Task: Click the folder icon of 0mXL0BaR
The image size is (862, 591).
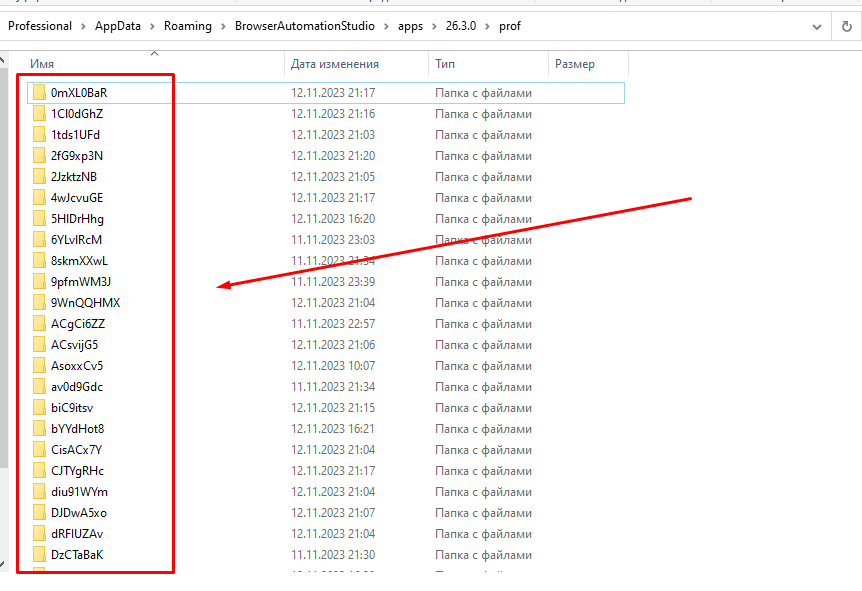Action: click(40, 93)
